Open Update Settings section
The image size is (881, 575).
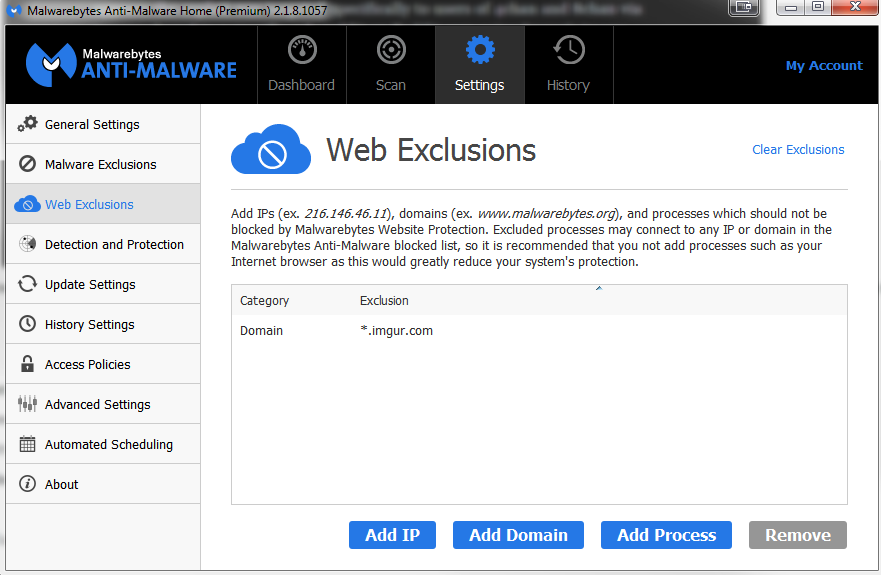click(x=103, y=284)
